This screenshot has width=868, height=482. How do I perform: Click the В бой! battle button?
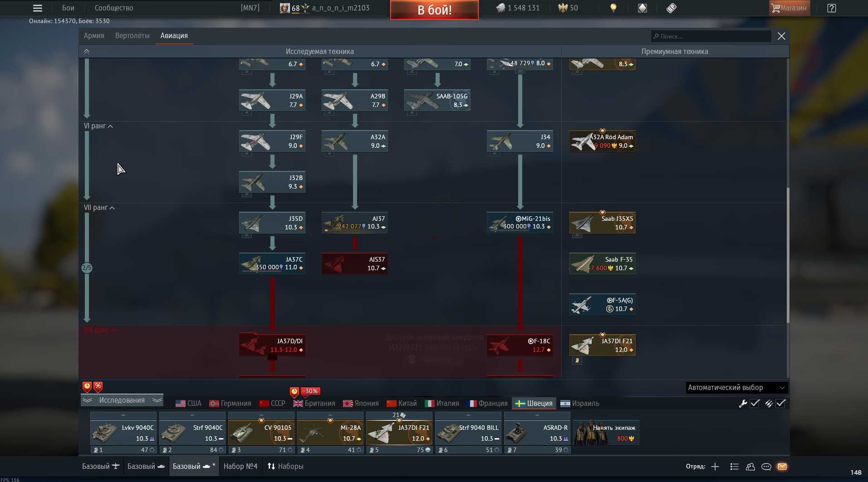pyautogui.click(x=434, y=10)
